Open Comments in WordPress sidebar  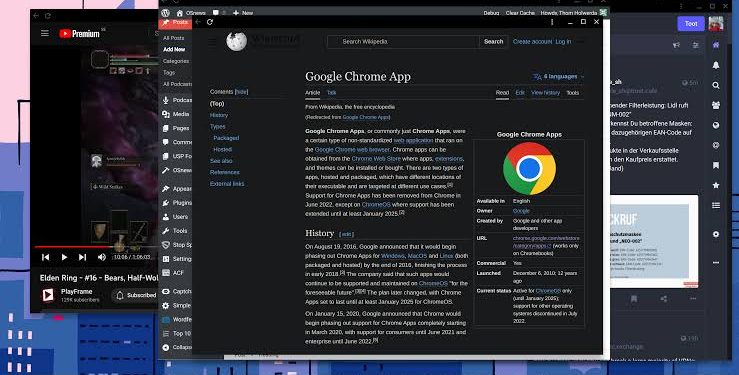point(176,142)
